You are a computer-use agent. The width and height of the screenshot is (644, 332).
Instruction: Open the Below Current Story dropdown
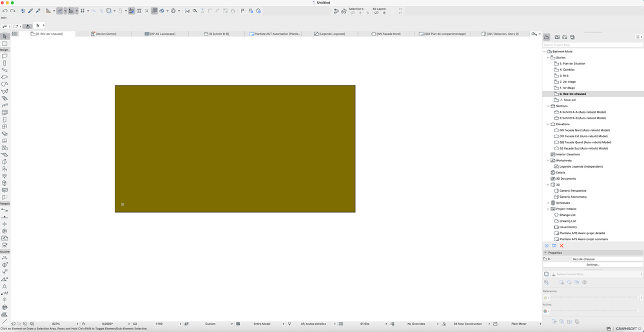click(597, 274)
